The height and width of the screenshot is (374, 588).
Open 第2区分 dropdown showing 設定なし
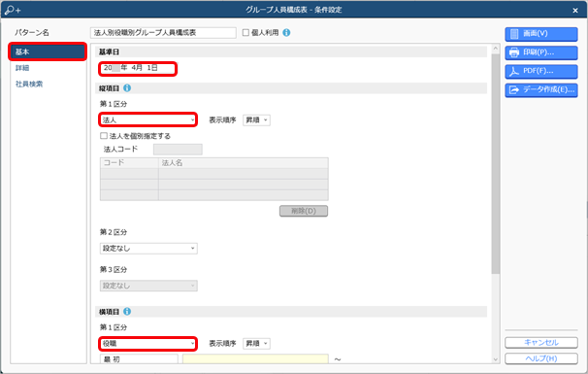148,249
